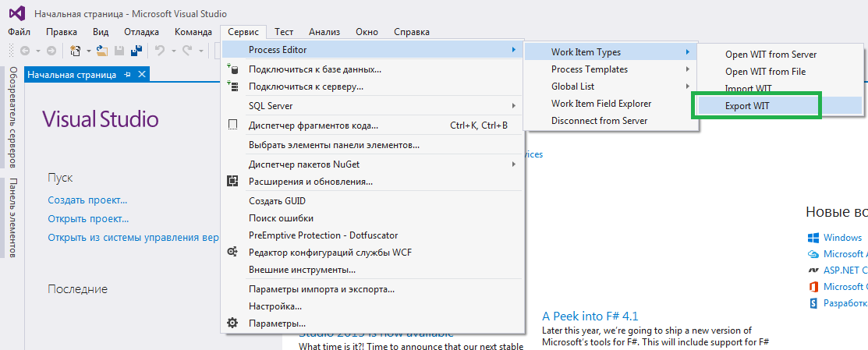Click the New Project toolbar icon
This screenshot has height=350, width=868.
[x=76, y=51]
